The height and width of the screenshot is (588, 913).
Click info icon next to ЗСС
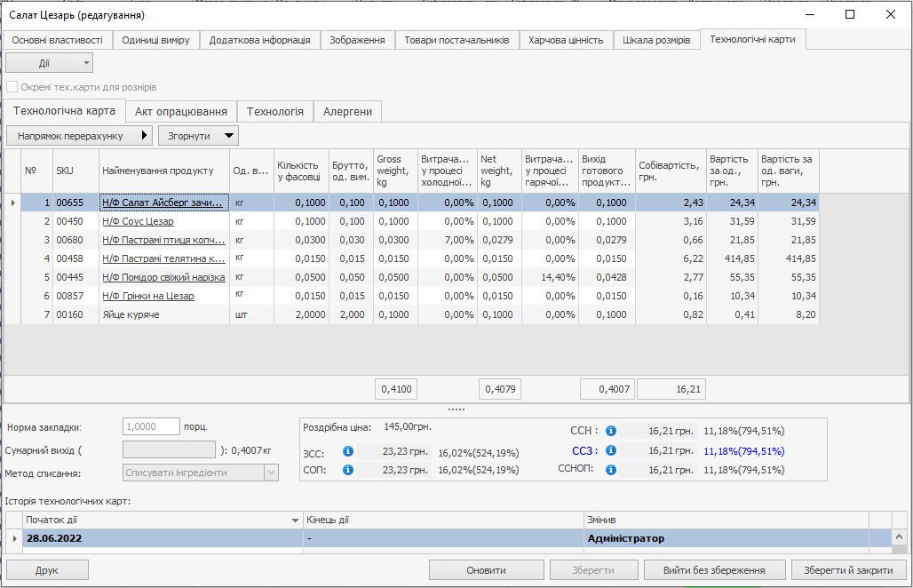pyautogui.click(x=348, y=451)
